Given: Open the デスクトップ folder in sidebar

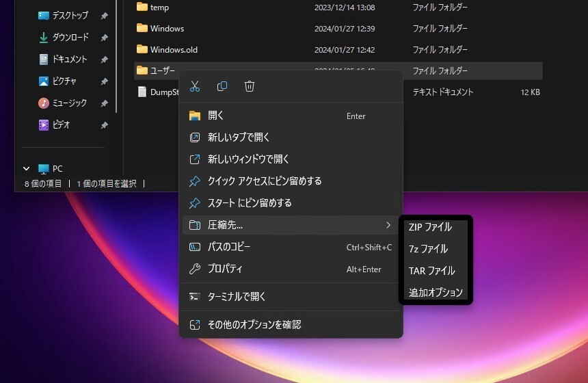Looking at the screenshot, I should point(70,15).
